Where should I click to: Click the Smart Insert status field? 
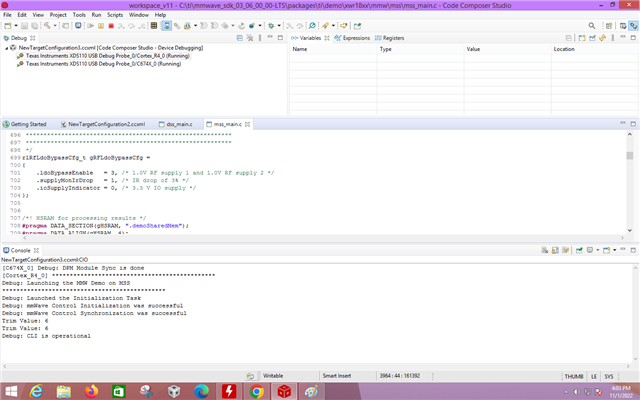pyautogui.click(x=347, y=376)
